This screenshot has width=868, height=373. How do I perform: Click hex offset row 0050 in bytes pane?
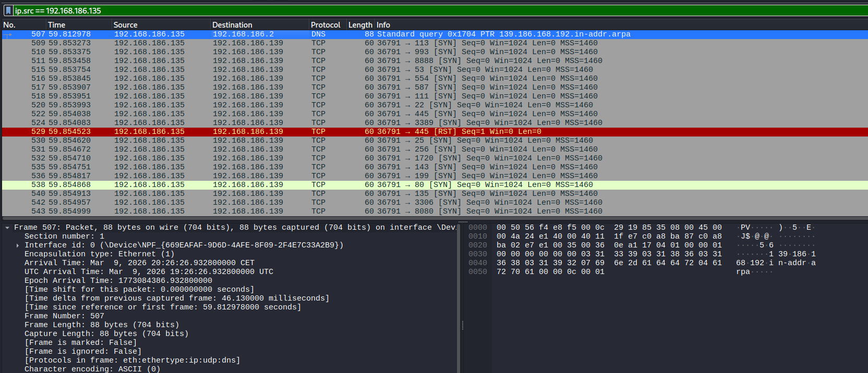click(478, 271)
